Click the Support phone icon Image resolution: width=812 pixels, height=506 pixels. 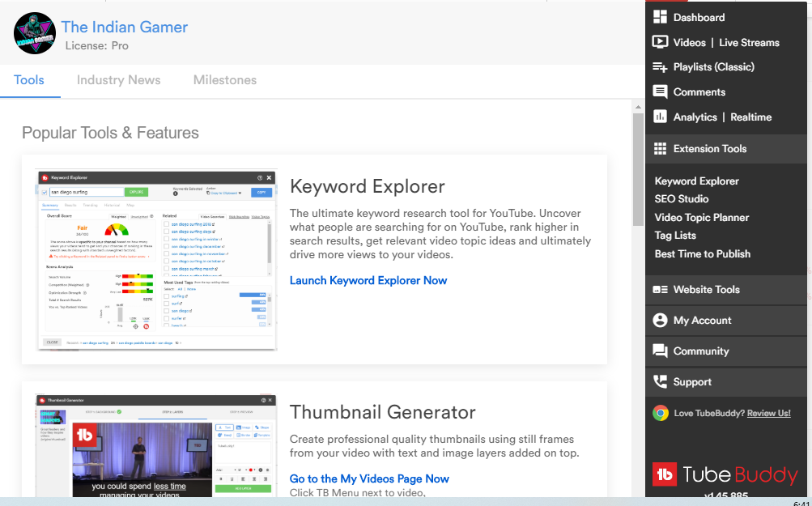660,381
